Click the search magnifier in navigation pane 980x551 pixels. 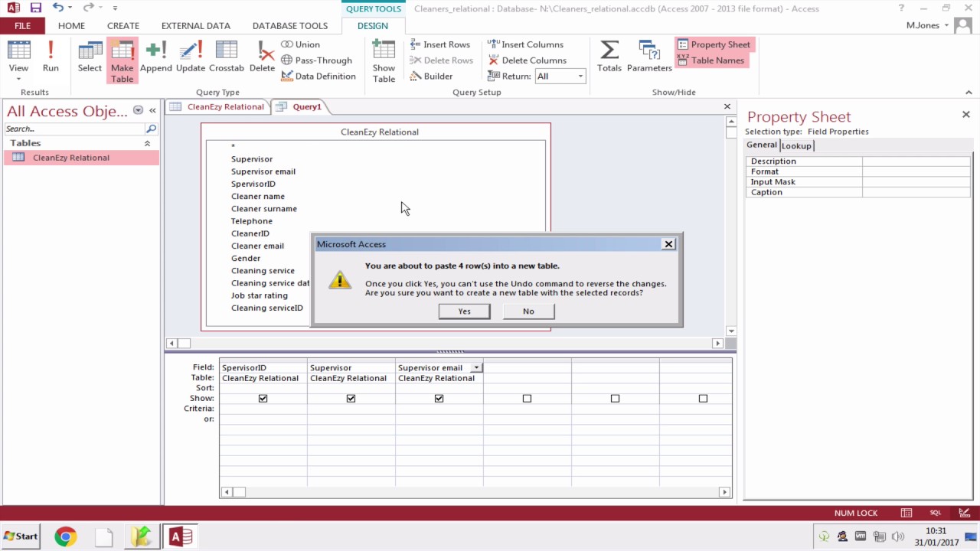coord(151,129)
